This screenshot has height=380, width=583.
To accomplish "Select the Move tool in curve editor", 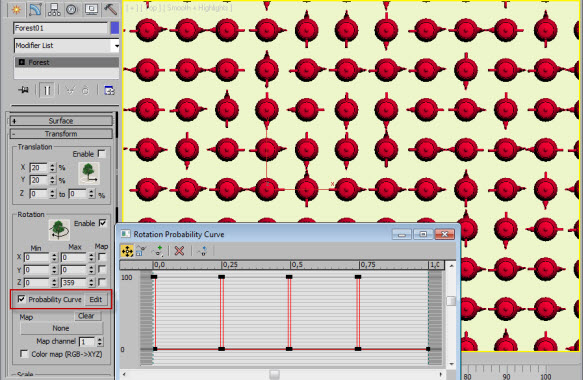I will click(x=127, y=251).
